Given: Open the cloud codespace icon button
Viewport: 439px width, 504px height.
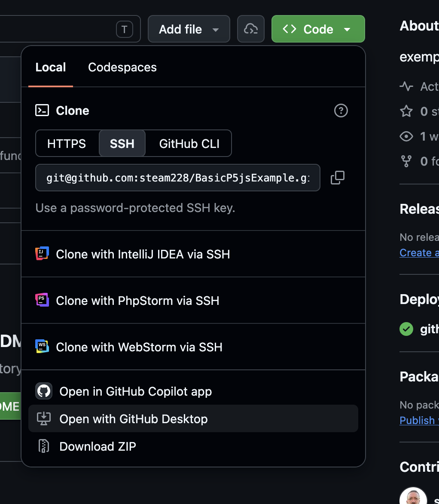Looking at the screenshot, I should pyautogui.click(x=251, y=29).
